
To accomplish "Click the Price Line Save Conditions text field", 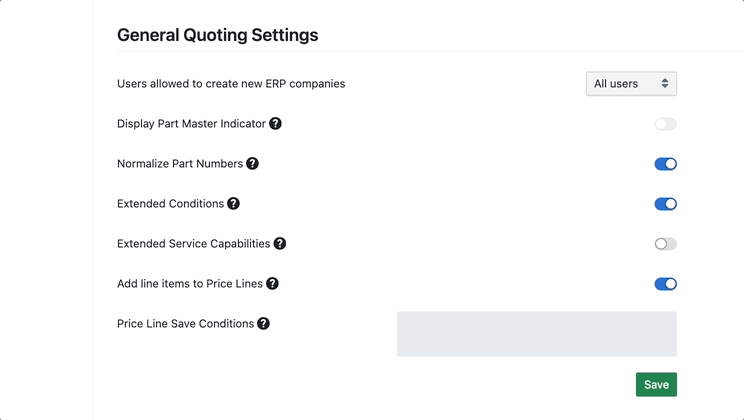I will (x=536, y=334).
